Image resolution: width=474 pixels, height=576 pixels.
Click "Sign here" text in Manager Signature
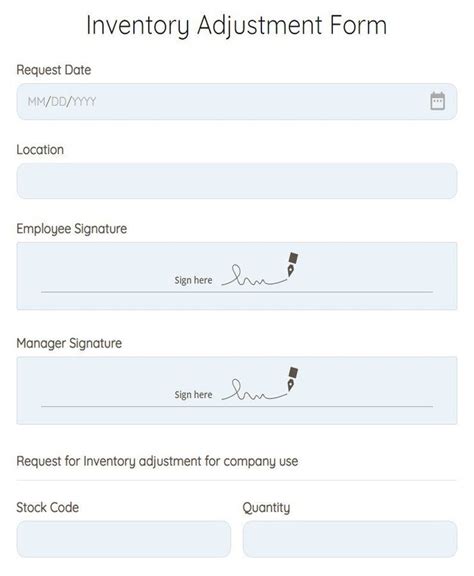(x=193, y=395)
